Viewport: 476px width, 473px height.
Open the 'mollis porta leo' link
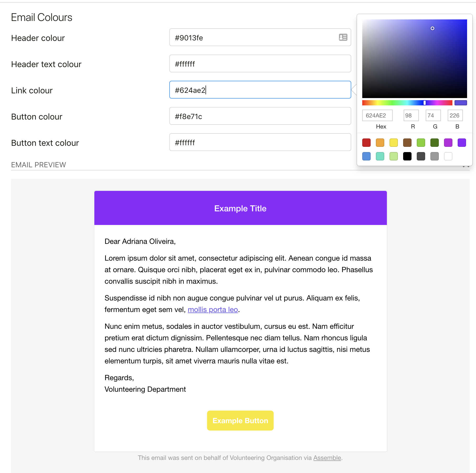tap(213, 310)
